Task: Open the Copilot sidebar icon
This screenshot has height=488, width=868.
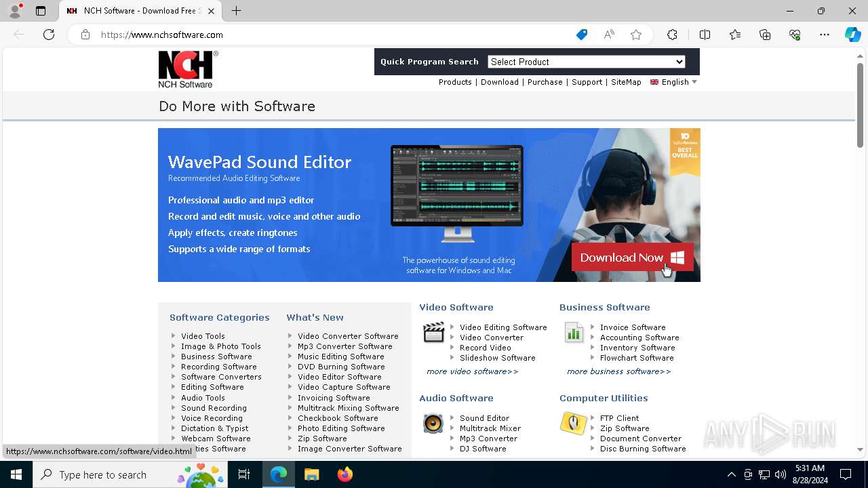Action: [x=852, y=35]
